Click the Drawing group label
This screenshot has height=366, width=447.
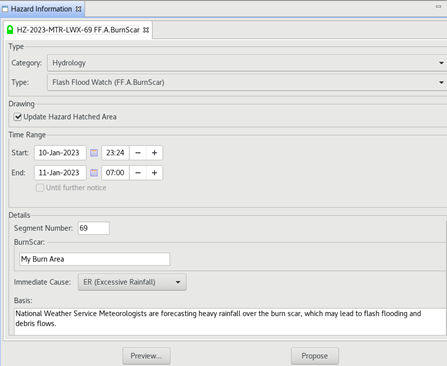[x=21, y=104]
